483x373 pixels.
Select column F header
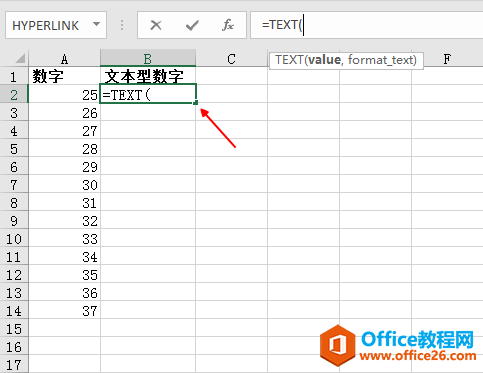[x=447, y=59]
